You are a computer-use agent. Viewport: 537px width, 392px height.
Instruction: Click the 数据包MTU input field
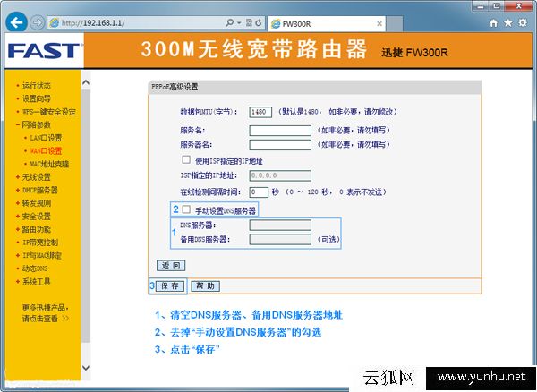point(260,112)
